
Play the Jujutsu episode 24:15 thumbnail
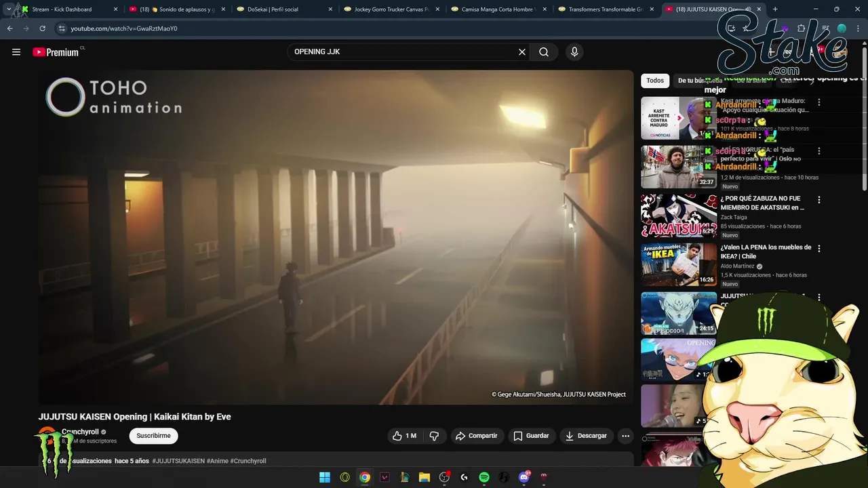[x=678, y=313]
